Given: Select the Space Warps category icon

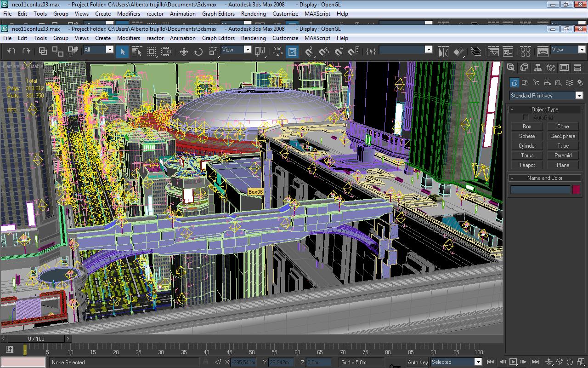Looking at the screenshot, I should [x=569, y=83].
